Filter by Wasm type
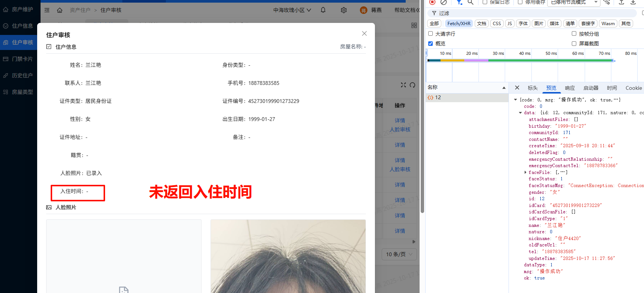Viewport: 644px width, 293px height. pyautogui.click(x=608, y=23)
